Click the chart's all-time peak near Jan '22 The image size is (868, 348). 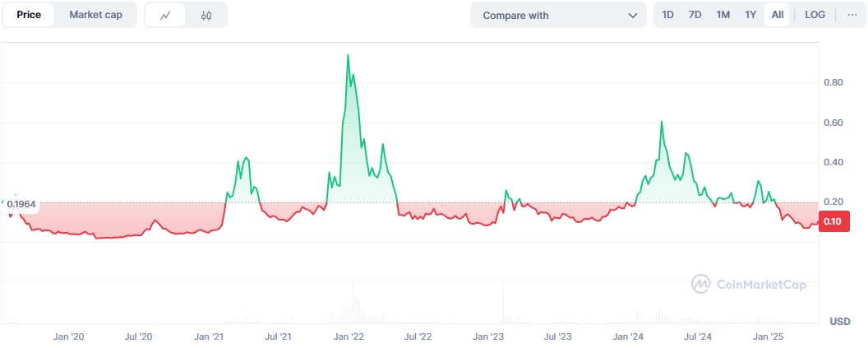tap(348, 55)
